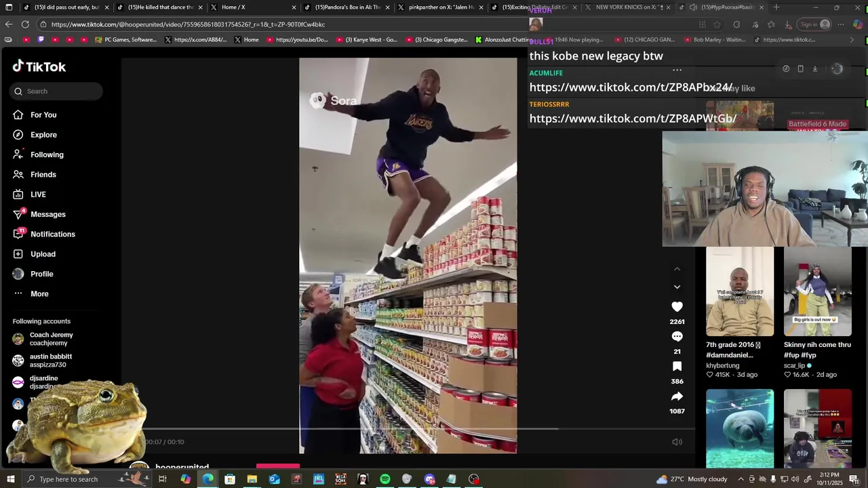Screen dimensions: 868x488
Task: Open PC Games, Software bookmark
Action: [x=126, y=40]
